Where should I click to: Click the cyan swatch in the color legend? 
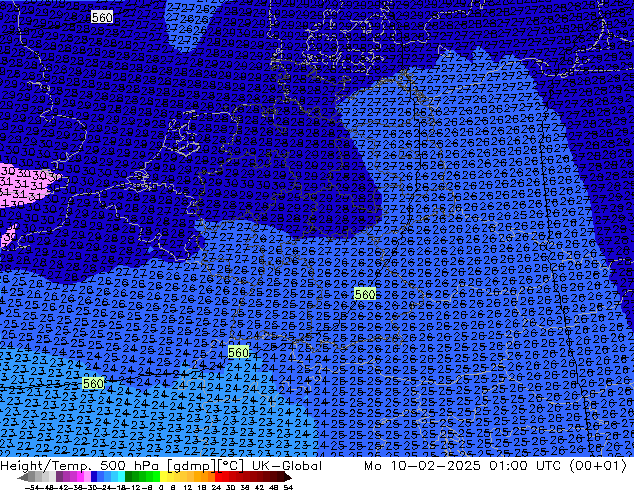[121, 478]
